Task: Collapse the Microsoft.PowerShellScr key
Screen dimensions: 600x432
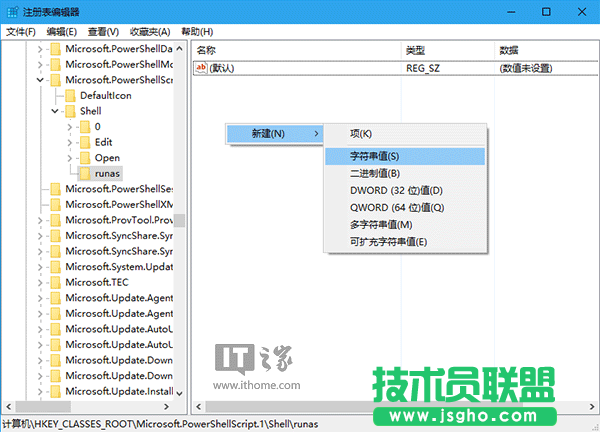Action: tap(40, 80)
